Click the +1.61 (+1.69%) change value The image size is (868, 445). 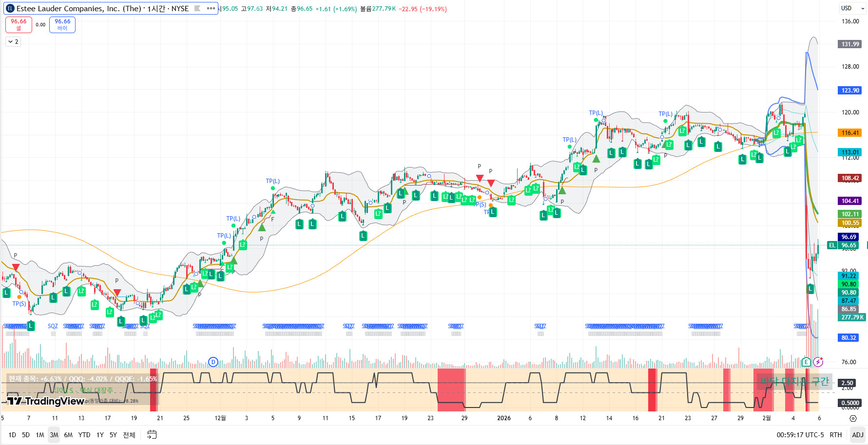(x=336, y=9)
